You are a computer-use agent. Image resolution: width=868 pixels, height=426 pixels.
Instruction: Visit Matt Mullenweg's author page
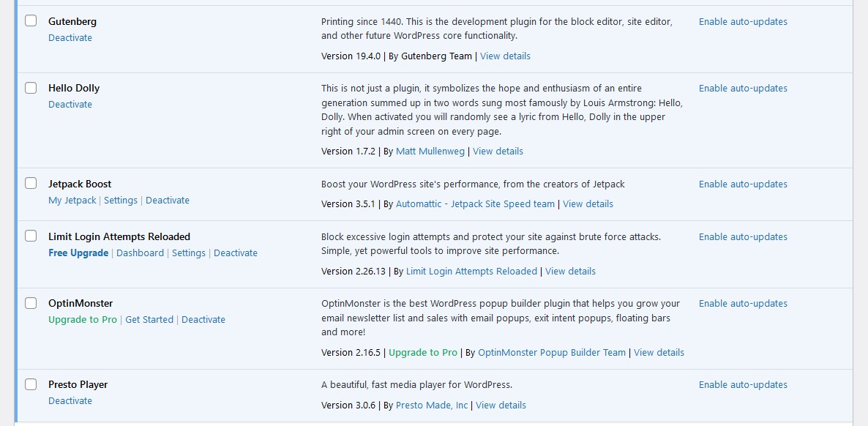[430, 151]
